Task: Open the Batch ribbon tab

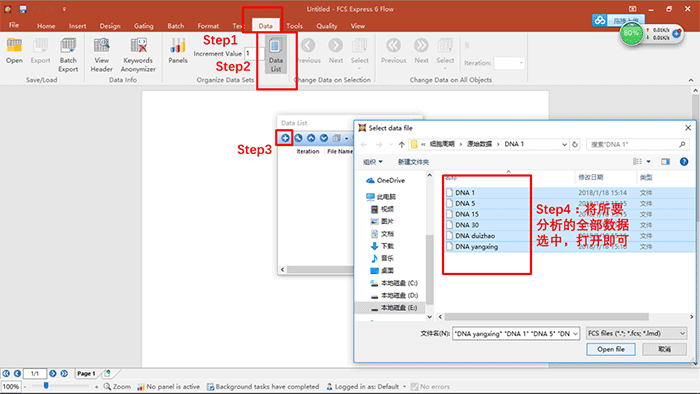Action: [175, 26]
